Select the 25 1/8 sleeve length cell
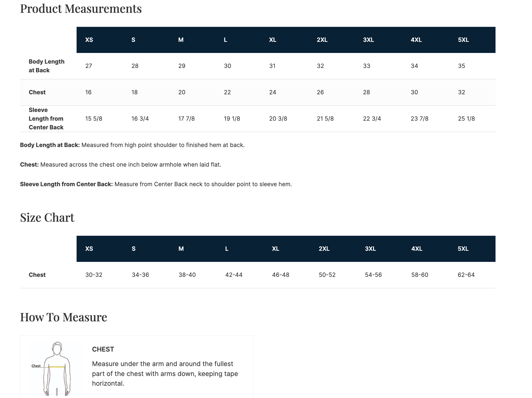This screenshot has height=398, width=532. (466, 119)
